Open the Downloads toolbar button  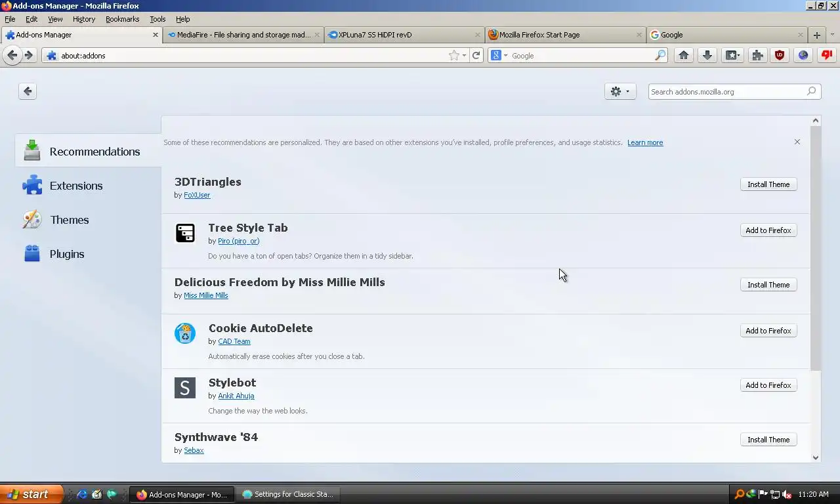(x=707, y=56)
